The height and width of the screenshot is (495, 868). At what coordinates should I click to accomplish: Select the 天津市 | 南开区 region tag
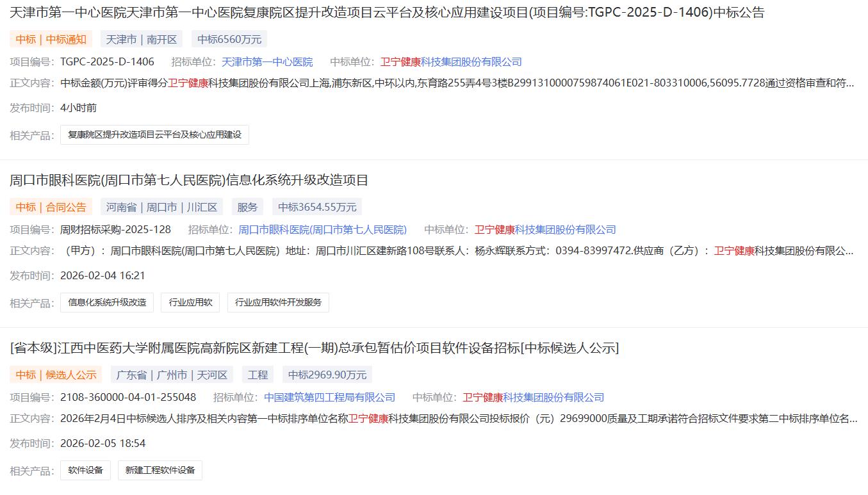(x=142, y=39)
